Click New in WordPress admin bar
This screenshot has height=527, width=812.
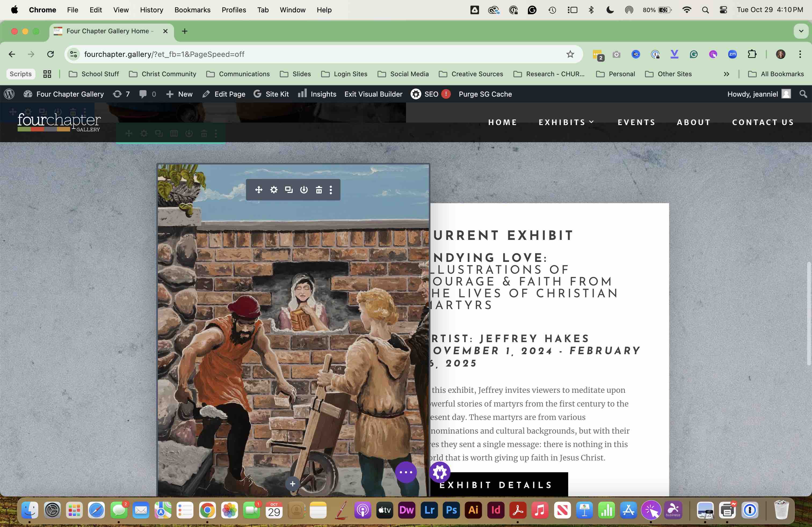tap(179, 94)
